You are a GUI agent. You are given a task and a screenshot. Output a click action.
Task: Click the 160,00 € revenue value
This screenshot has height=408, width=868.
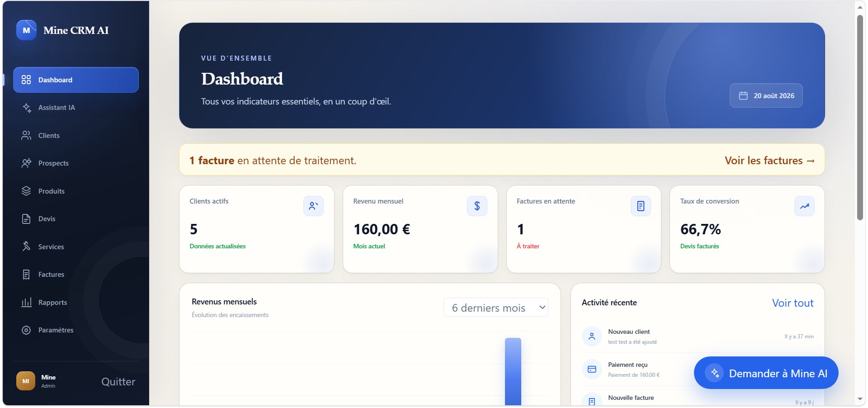(x=382, y=230)
